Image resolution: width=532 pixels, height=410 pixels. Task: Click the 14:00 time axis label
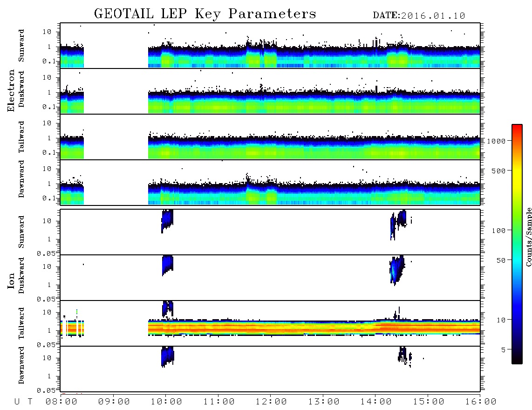(x=376, y=402)
